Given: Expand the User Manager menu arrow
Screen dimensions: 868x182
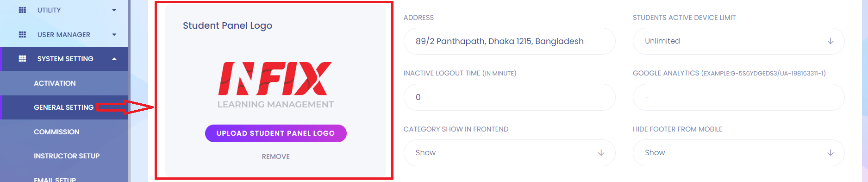Looking at the screenshot, I should pyautogui.click(x=114, y=35).
